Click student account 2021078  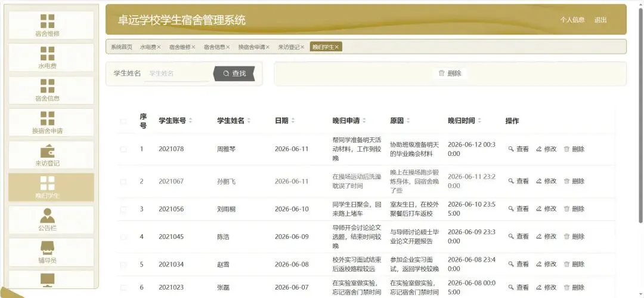click(x=171, y=149)
